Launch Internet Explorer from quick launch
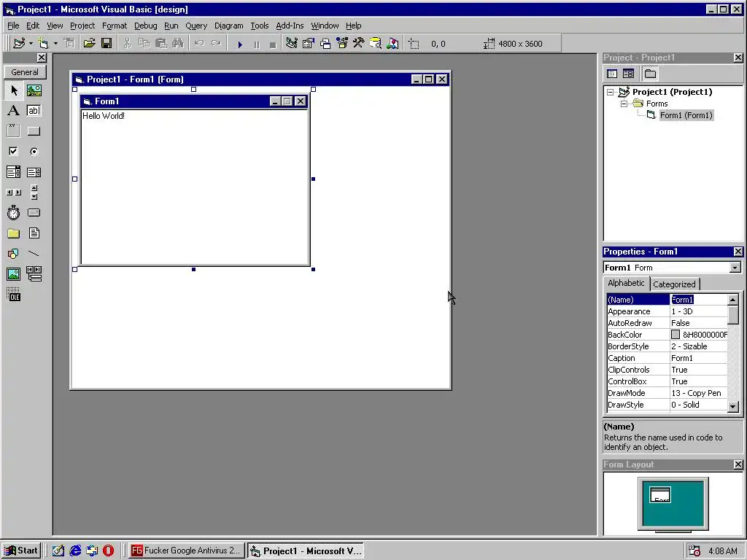 coord(75,551)
